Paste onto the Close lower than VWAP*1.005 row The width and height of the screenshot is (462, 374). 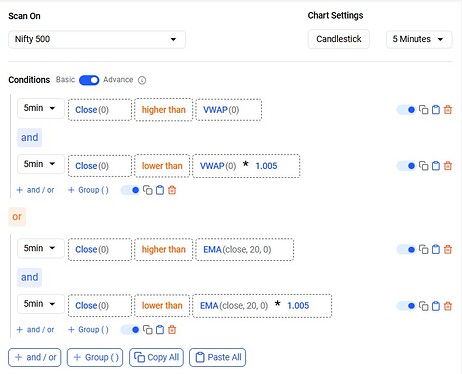[436, 166]
